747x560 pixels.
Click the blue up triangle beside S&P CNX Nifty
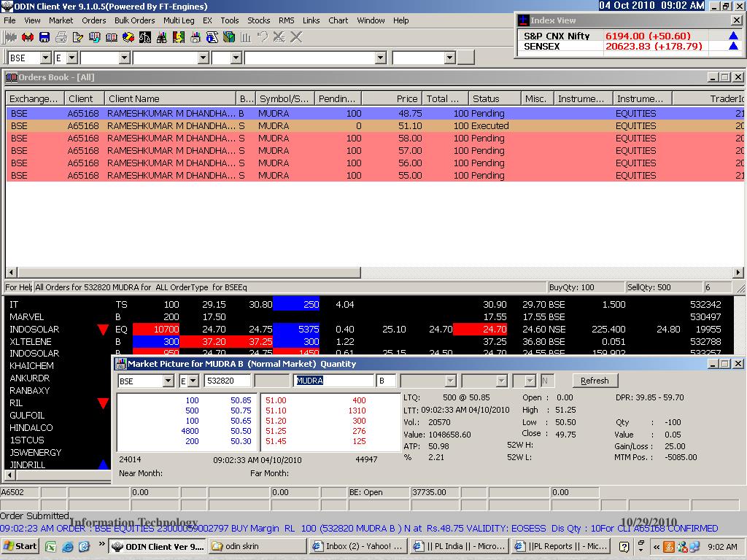click(x=733, y=36)
